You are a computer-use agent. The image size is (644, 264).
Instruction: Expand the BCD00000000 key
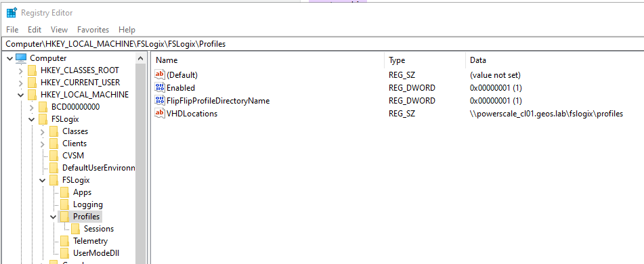pos(32,107)
